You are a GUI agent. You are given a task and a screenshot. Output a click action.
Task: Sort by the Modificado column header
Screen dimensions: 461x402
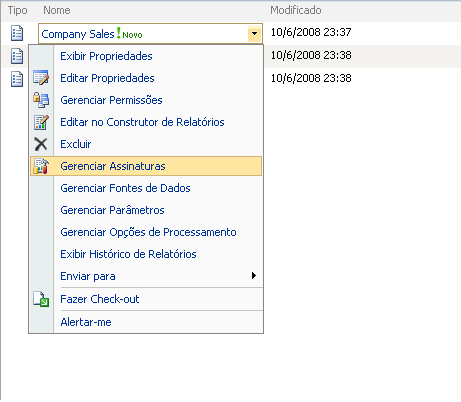[x=296, y=10]
